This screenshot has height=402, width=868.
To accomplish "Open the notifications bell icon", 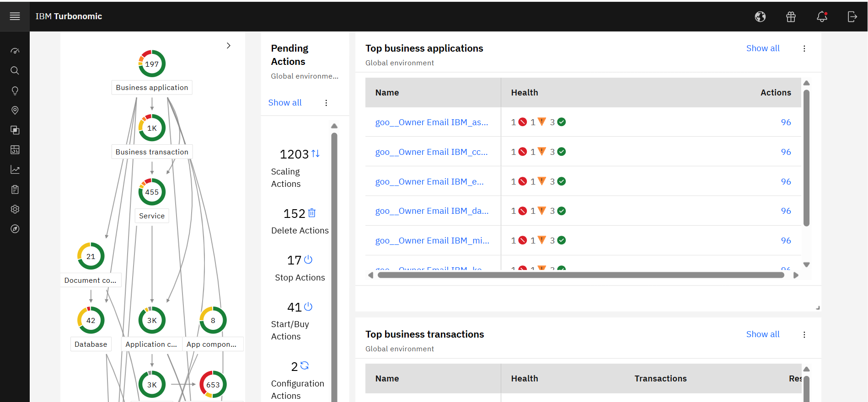I will 821,17.
